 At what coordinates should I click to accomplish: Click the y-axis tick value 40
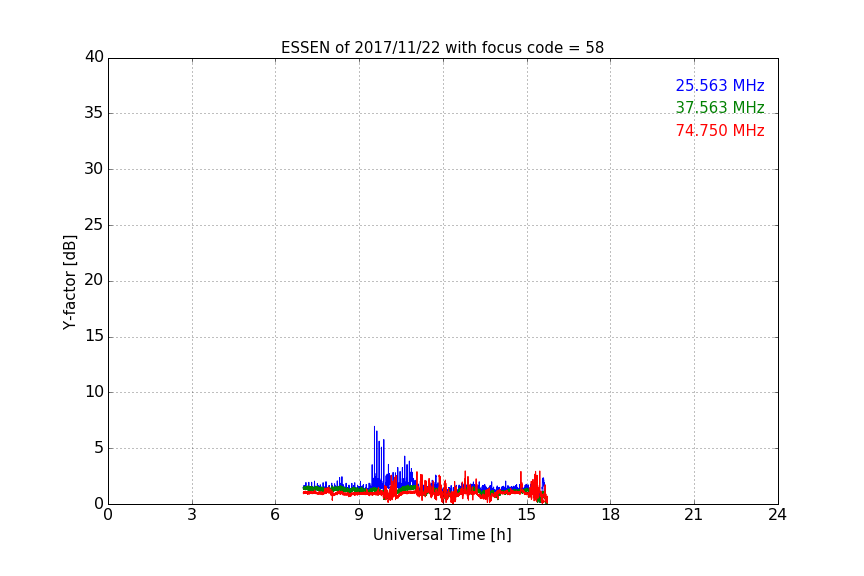pos(94,57)
